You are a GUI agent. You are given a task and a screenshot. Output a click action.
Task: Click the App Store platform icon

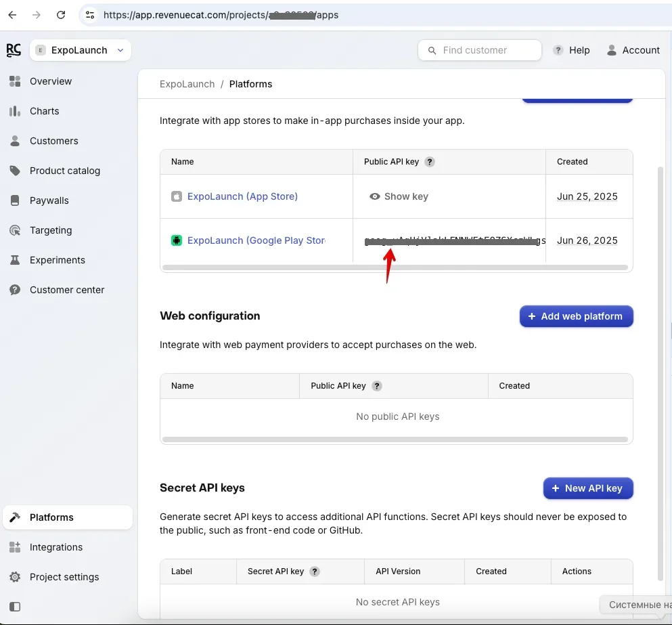177,196
